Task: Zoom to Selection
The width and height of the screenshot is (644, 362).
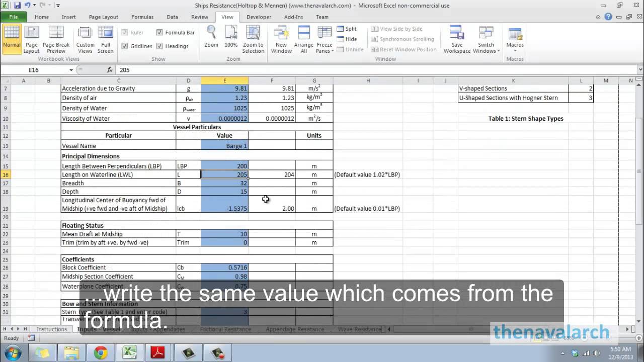Action: [x=253, y=39]
